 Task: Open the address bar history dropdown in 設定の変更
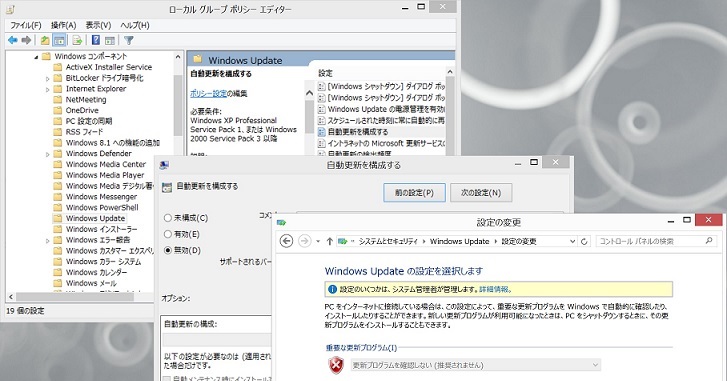(x=572, y=241)
